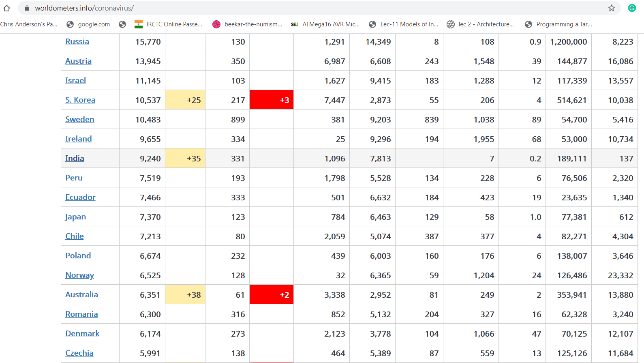Click Russia's total cases 15,770
Screen dimensions: 644x363
[148, 42]
